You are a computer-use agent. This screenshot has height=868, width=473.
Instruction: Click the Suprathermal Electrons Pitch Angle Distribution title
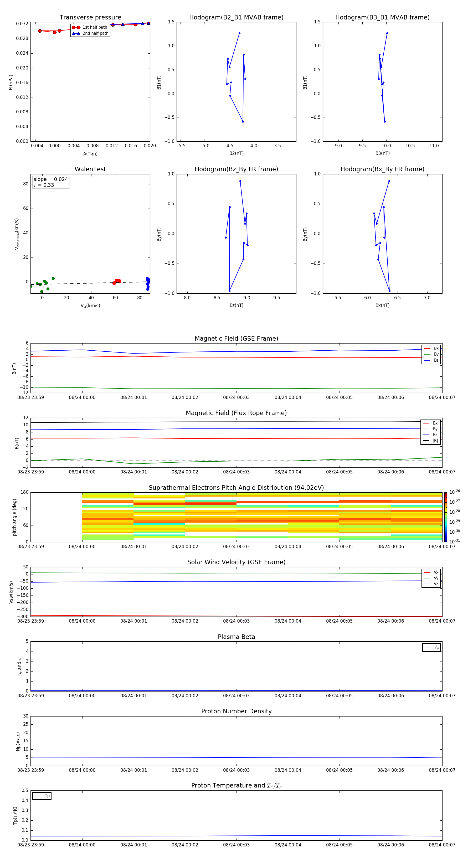pyautogui.click(x=236, y=488)
